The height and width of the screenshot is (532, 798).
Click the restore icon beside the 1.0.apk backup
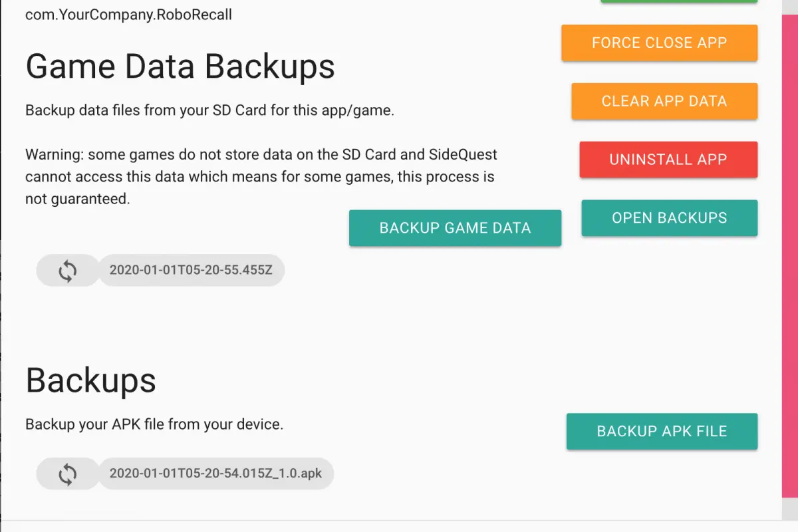pyautogui.click(x=67, y=474)
